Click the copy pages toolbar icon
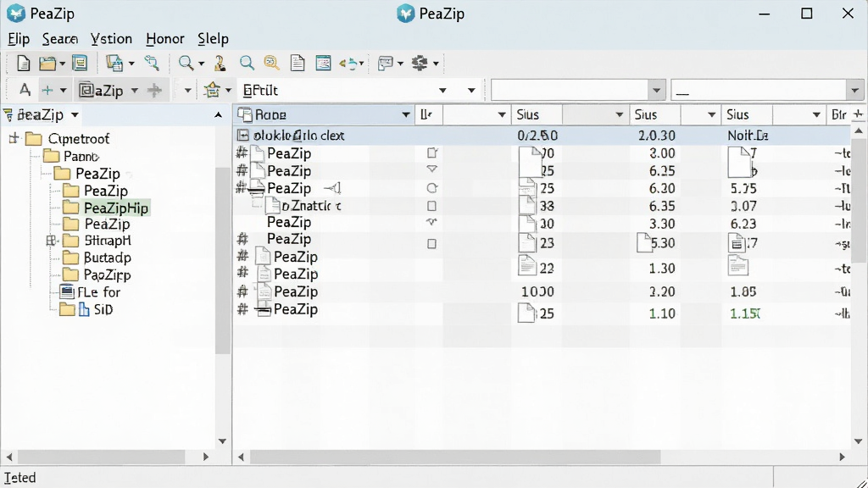This screenshot has height=488, width=868. point(114,63)
